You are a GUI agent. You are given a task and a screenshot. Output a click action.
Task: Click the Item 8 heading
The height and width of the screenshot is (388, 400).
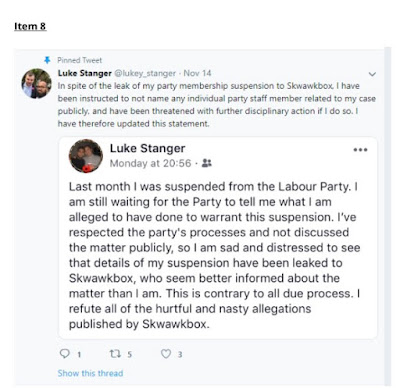point(30,26)
